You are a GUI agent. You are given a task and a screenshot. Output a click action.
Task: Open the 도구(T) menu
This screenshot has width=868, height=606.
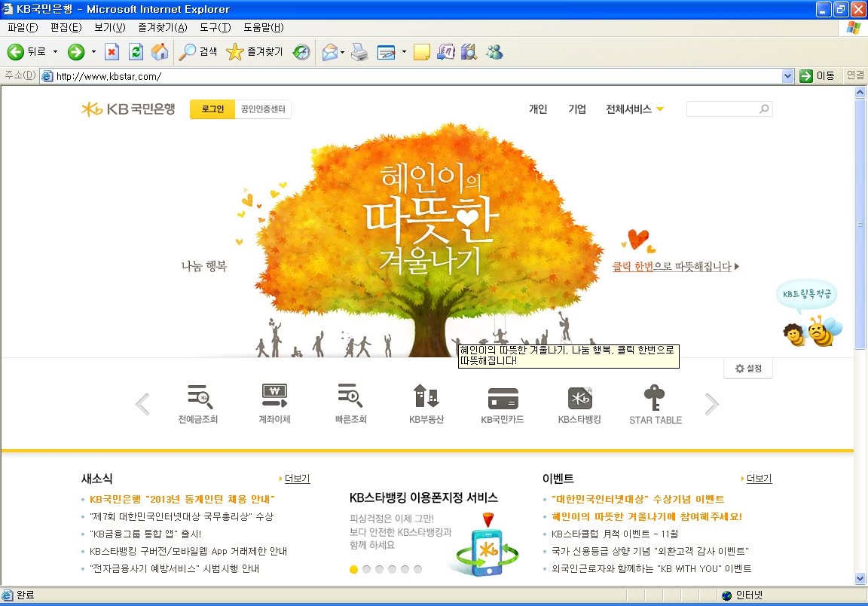pos(215,28)
